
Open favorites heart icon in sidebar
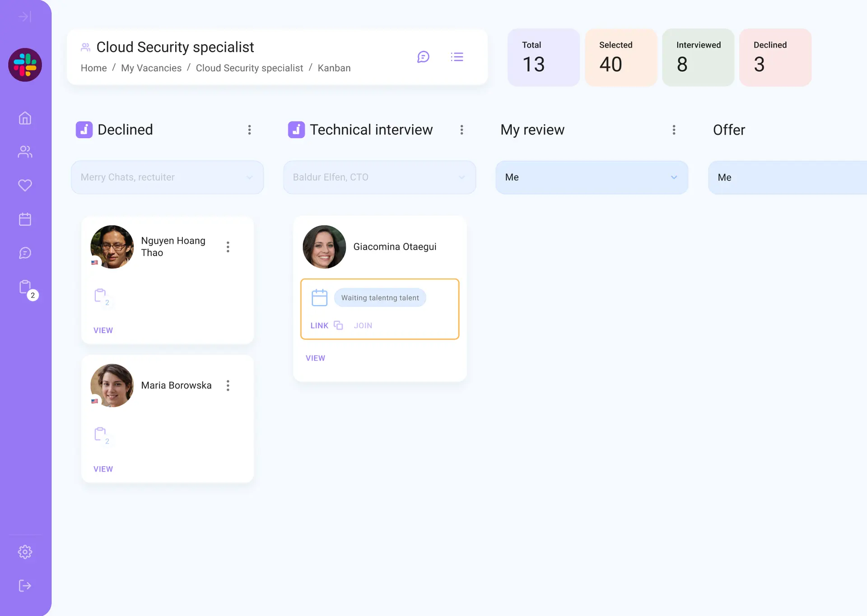click(25, 185)
